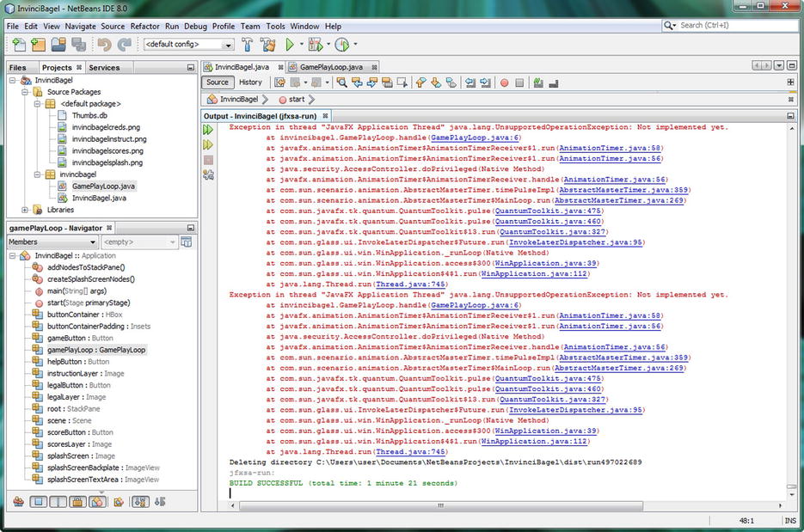
Task: Start macro recording with red circle icon
Action: 505,83
